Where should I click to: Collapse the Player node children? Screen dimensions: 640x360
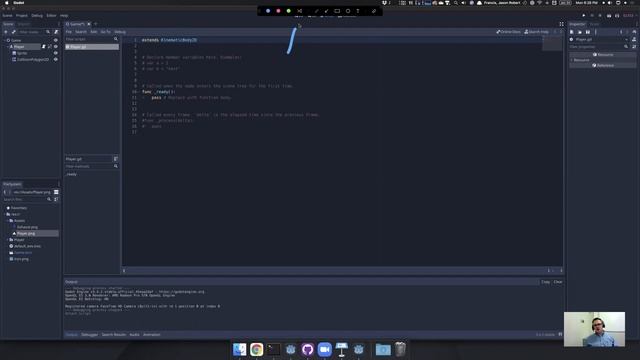click(8, 47)
